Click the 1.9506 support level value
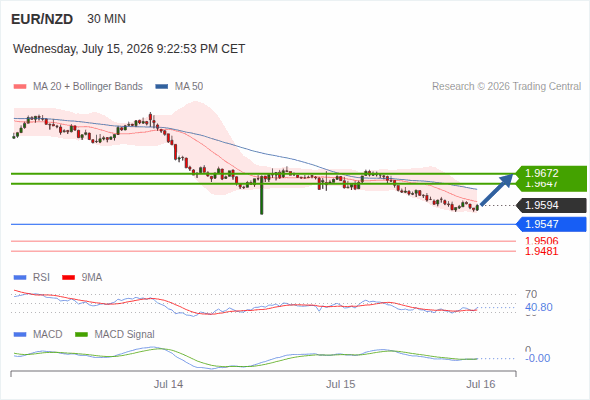 click(x=541, y=241)
